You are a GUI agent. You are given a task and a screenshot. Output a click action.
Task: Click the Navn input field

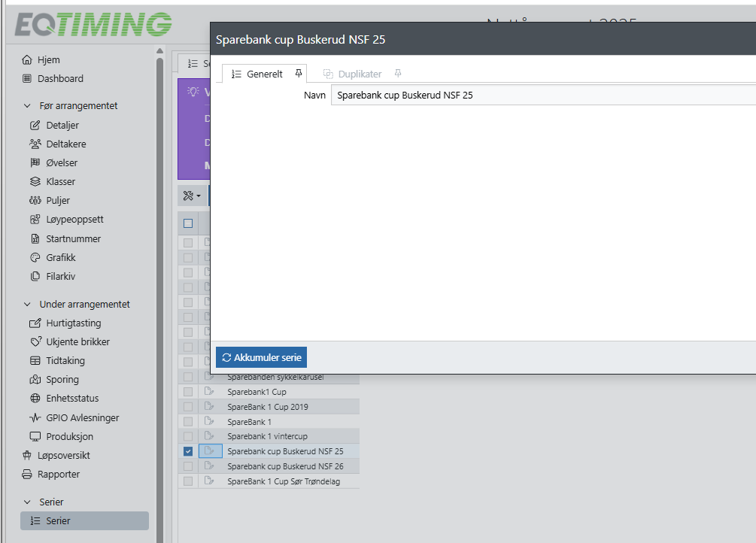click(x=543, y=95)
